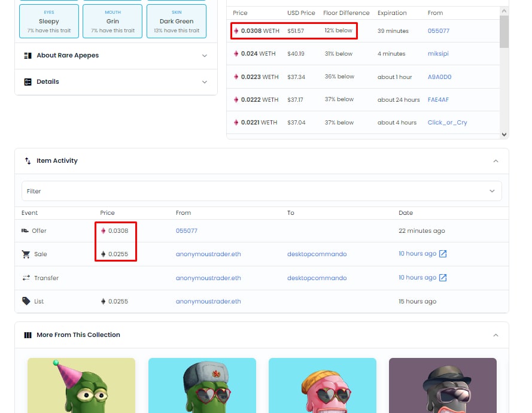Image resolution: width=532 pixels, height=413 pixels.
Task: Click the Floor Difference column header
Action: (346, 13)
